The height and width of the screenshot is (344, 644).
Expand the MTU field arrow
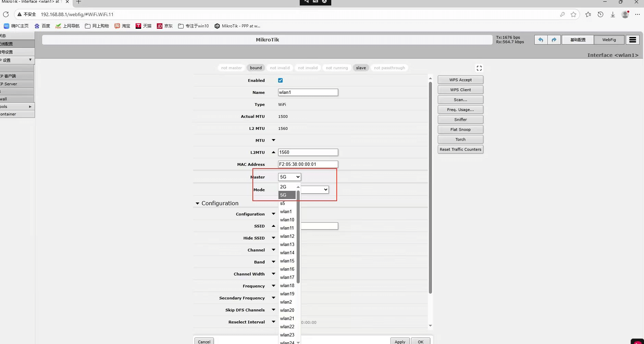click(x=273, y=140)
